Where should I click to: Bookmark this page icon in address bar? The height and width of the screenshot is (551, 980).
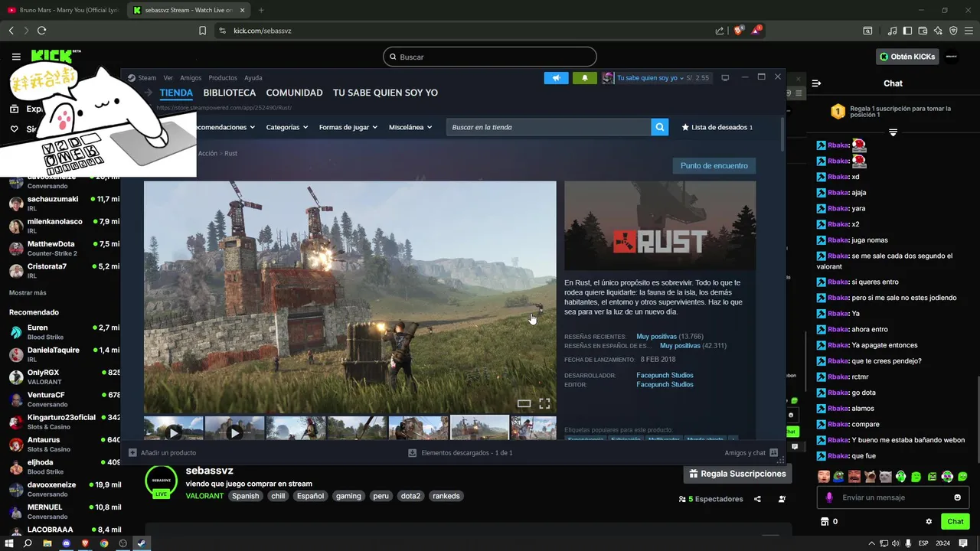202,31
